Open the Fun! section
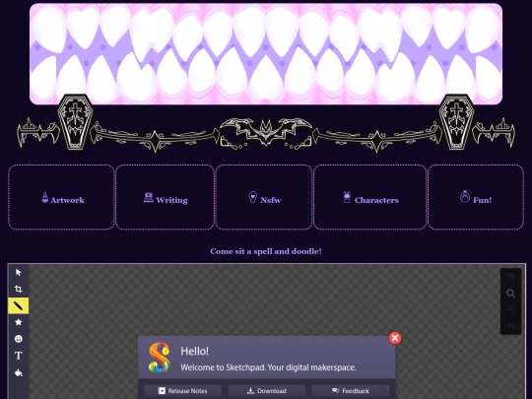 476,197
